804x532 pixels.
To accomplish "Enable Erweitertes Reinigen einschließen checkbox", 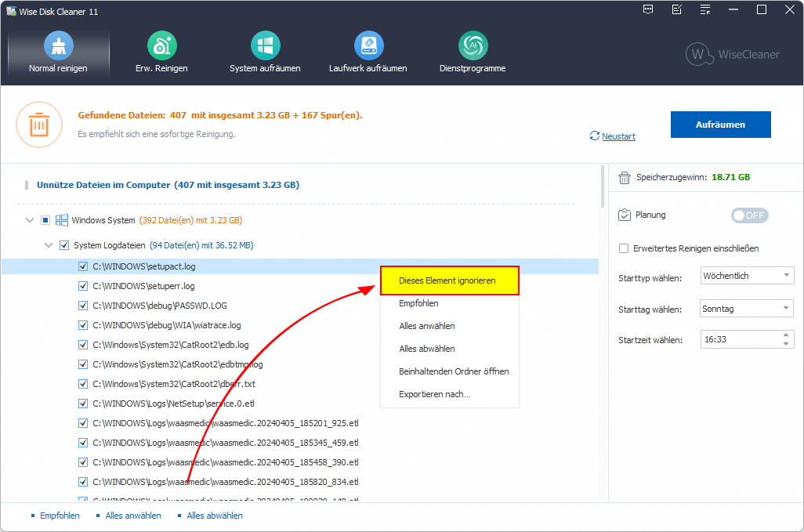I will point(624,248).
